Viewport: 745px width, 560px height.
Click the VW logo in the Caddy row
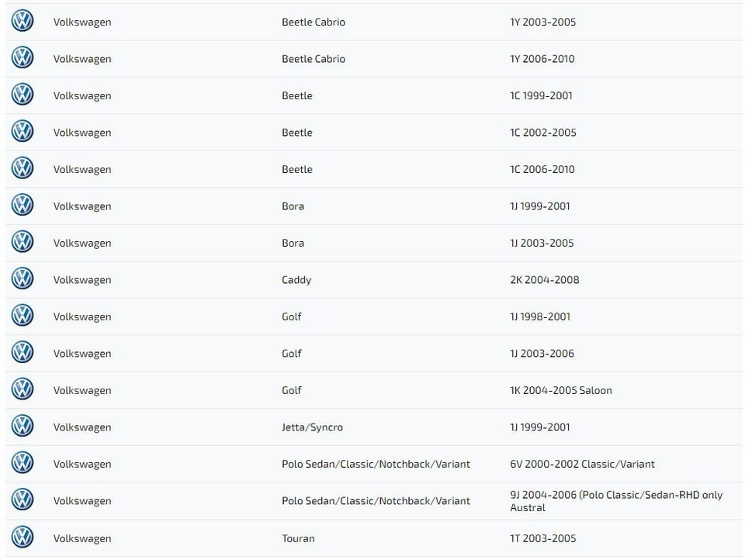click(x=23, y=279)
